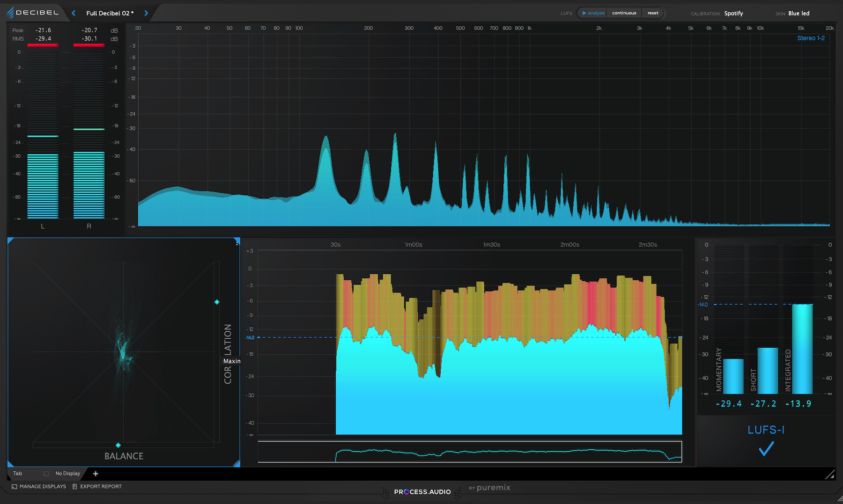Viewport: 843px width, 504px height.
Task: Click the LUFS-I target label
Action: coord(766,430)
